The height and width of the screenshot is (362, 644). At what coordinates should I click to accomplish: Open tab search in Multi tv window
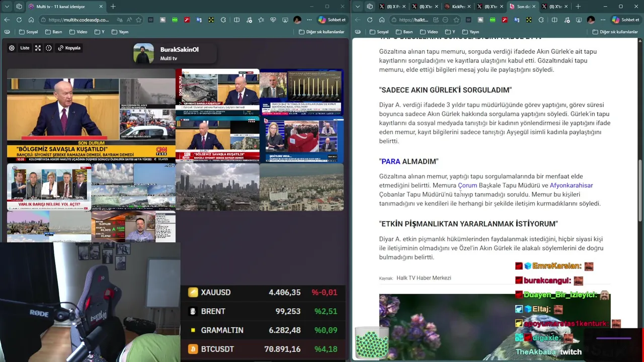click(x=7, y=7)
